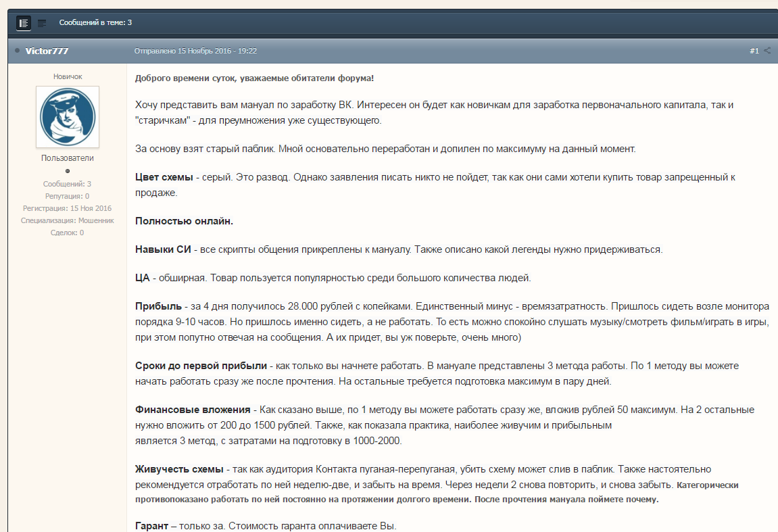Open share icon next to post #1
The image size is (778, 532).
click(767, 51)
